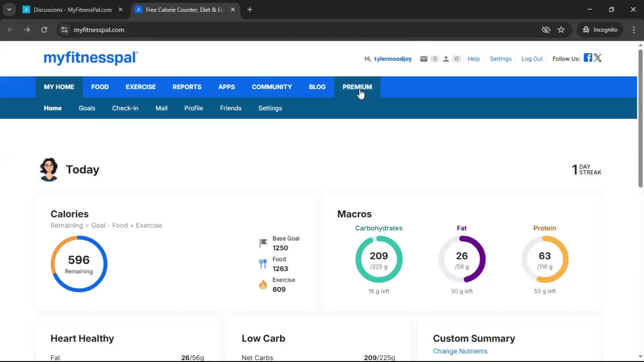
Task: Click the 1 DAY STREAK counter
Action: coord(587,170)
